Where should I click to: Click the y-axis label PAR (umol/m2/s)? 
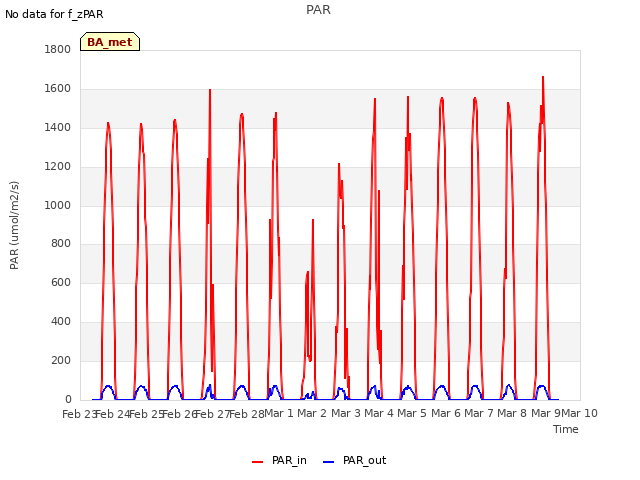(14, 225)
